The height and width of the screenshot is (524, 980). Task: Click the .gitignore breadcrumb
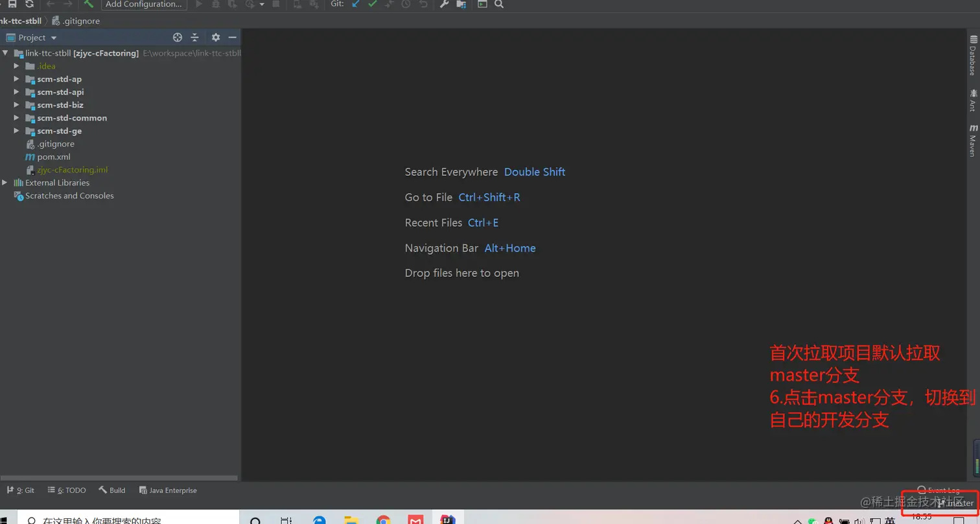click(76, 21)
